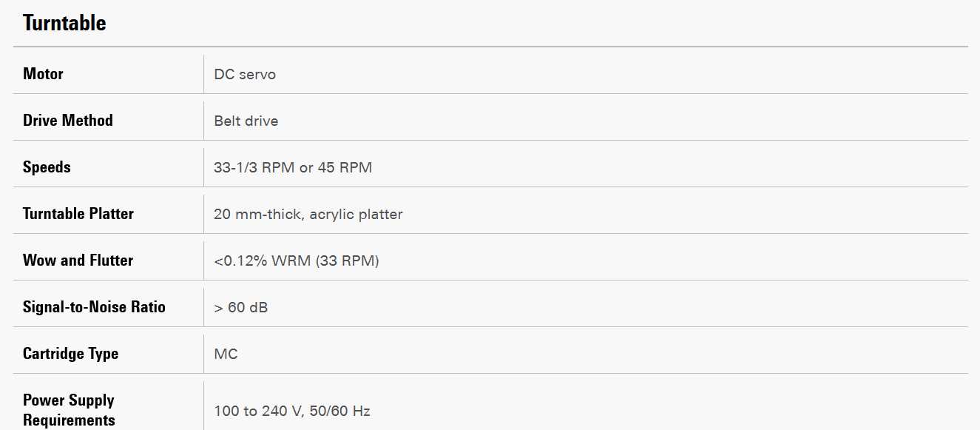The width and height of the screenshot is (980, 430).
Task: Select the Power Supply Requirements label
Action: pos(69,410)
